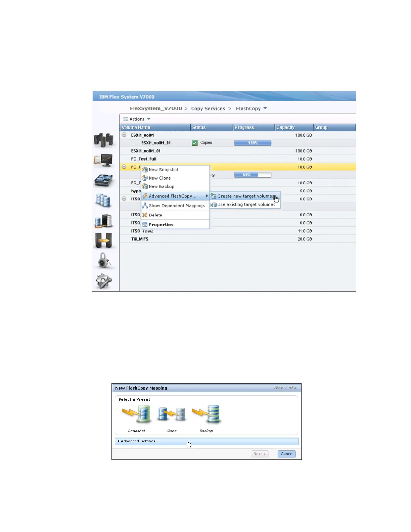Open the FlashCopy breadcrumb dropdown arrow
This screenshot has height=532, width=411.
pos(265,108)
